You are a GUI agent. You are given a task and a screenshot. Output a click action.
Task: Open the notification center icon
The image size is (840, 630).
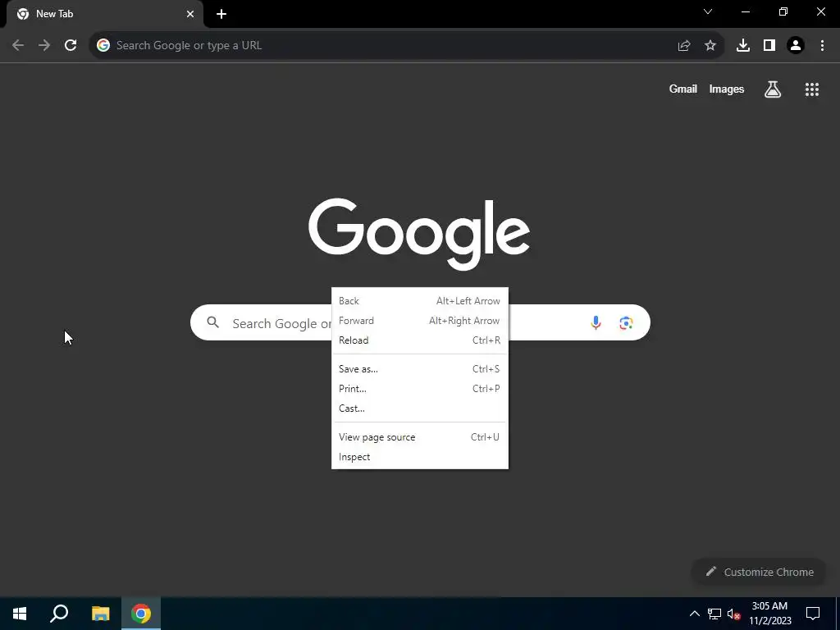pyautogui.click(x=813, y=614)
